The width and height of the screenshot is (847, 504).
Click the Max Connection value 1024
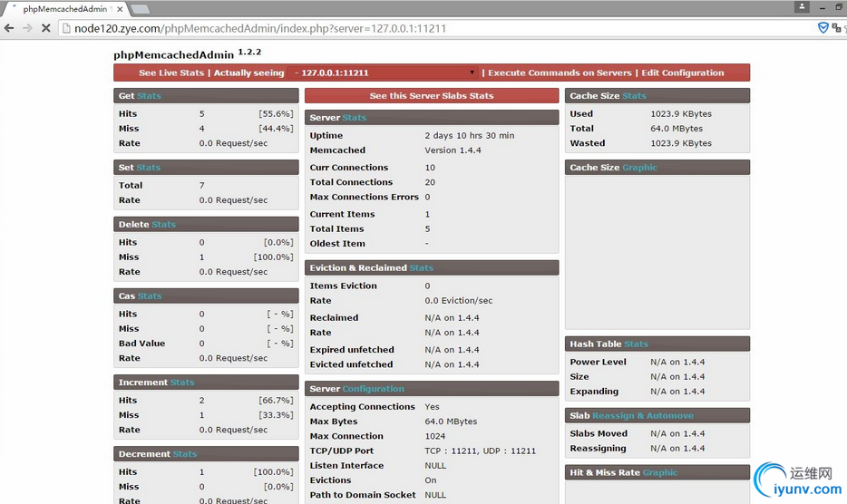tap(435, 436)
